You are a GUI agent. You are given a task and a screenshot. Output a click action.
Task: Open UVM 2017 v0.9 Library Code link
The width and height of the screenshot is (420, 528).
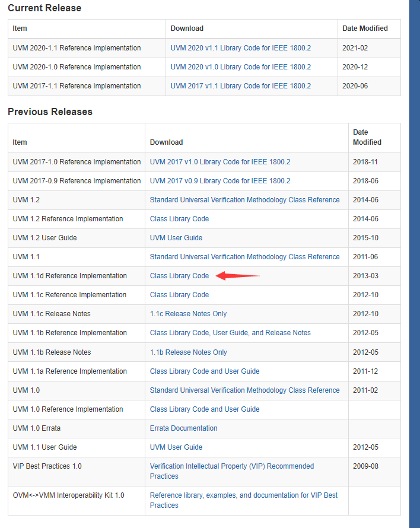coord(220,181)
